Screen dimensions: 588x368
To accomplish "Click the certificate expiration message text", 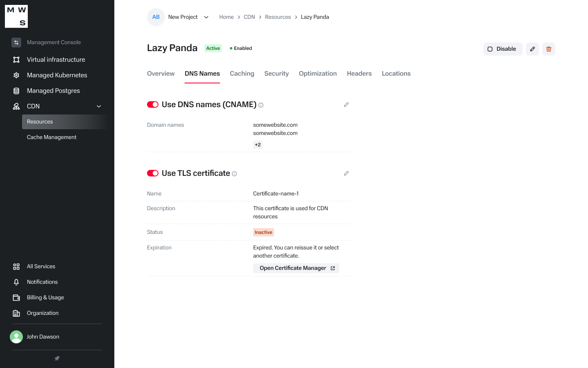I will [296, 252].
